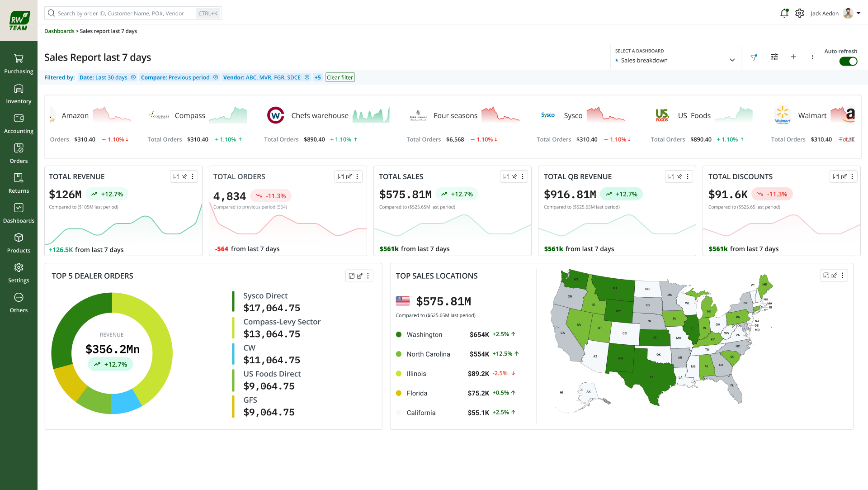This screenshot has height=490, width=868.
Task: Expand the Total Revenue card
Action: pyautogui.click(x=176, y=176)
